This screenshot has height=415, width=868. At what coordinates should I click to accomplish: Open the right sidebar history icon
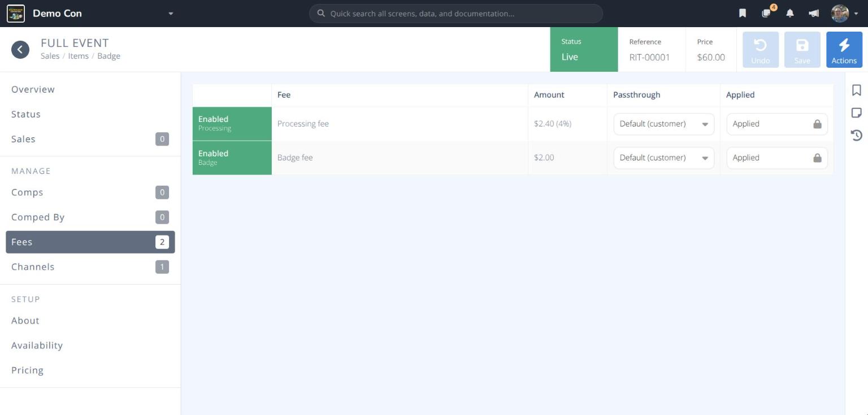857,135
